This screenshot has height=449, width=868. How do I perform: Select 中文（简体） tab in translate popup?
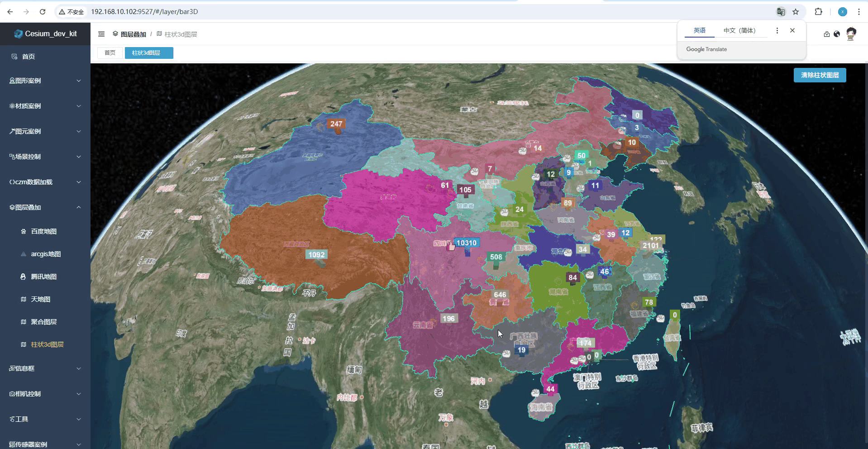pos(739,30)
